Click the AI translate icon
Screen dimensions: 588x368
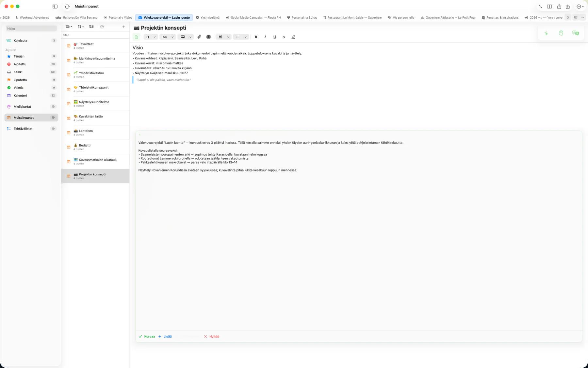coord(575,33)
